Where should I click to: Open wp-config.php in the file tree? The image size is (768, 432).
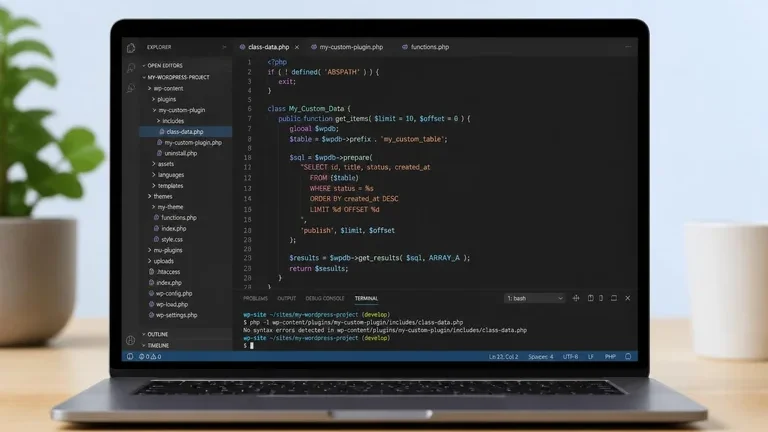[174, 293]
